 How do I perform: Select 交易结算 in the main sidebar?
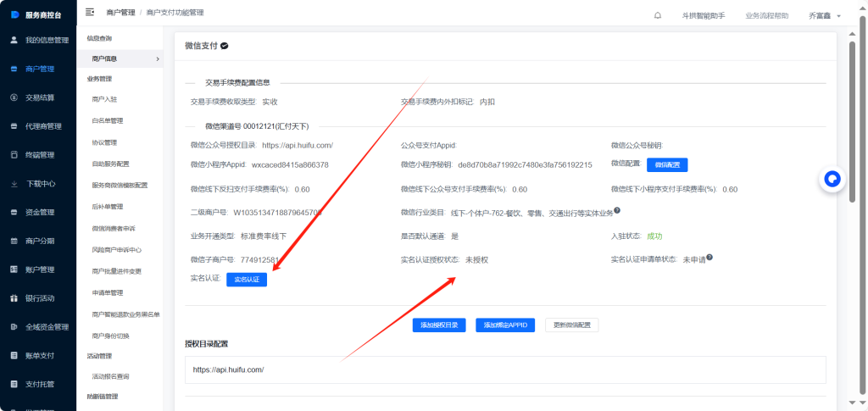click(x=38, y=97)
